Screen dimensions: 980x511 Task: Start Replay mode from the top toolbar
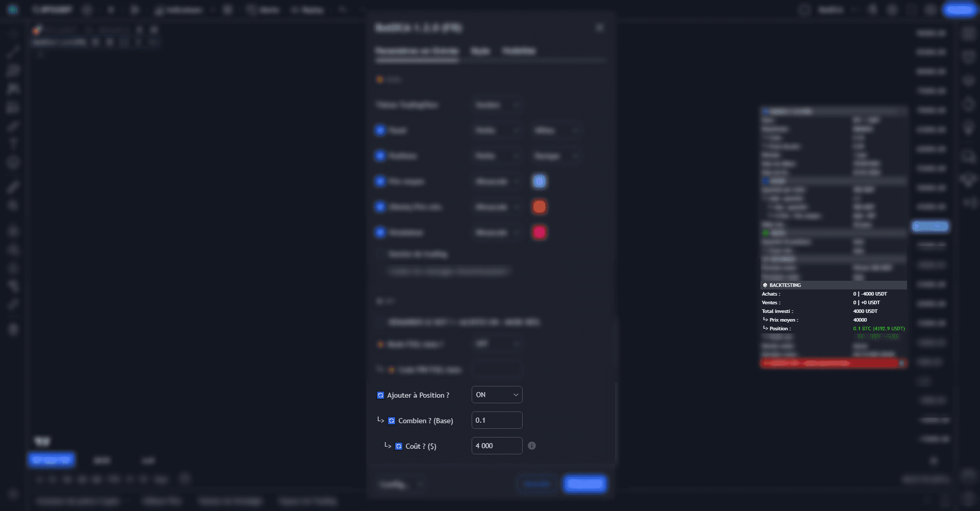tap(307, 10)
